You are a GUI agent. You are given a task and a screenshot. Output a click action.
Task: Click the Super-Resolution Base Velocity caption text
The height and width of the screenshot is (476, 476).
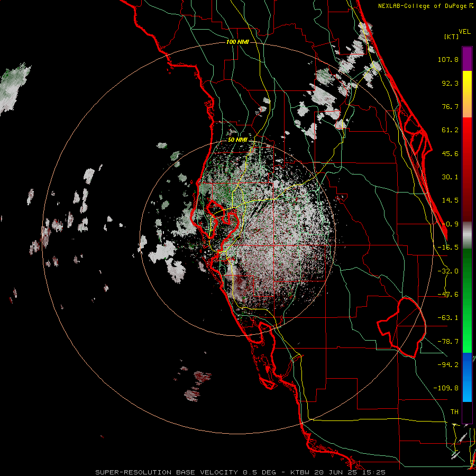point(241,472)
